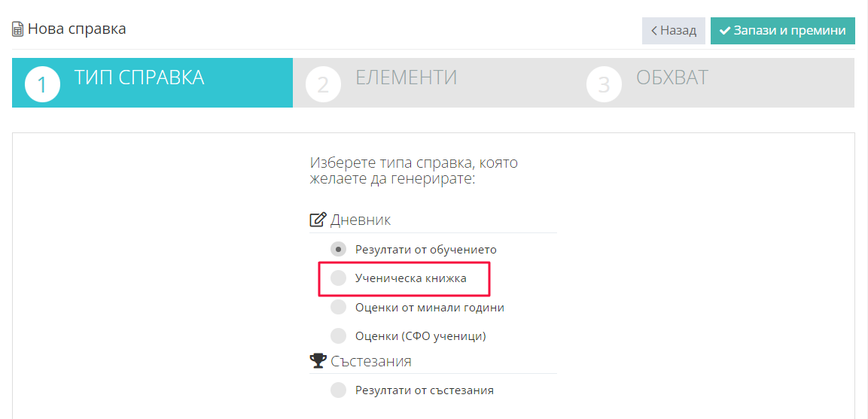868x419 pixels.
Task: Go to the ОБХВАТ step tab
Action: (714, 83)
